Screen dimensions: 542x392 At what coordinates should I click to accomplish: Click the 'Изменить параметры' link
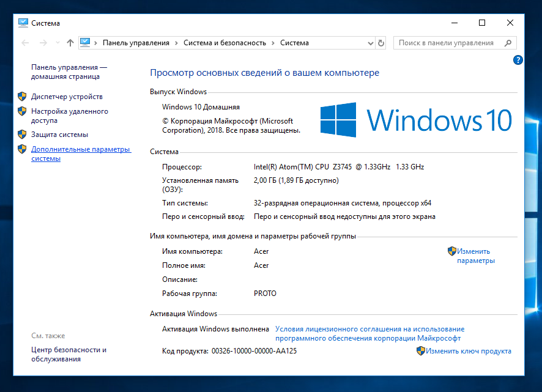tap(476, 256)
